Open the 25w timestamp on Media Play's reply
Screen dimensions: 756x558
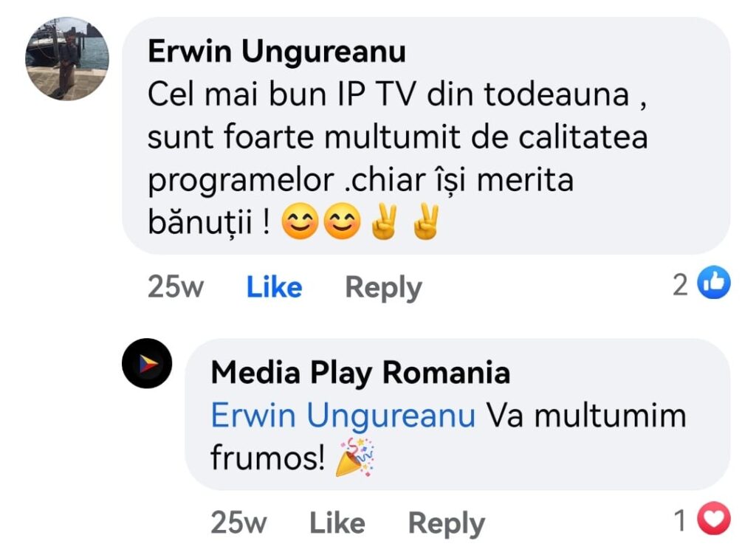[x=238, y=522]
